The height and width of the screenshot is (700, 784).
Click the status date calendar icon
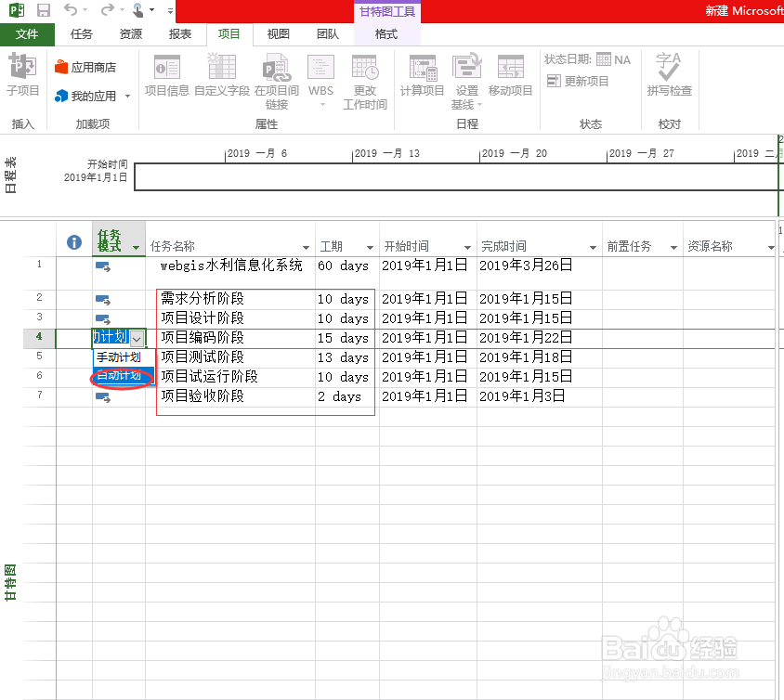click(604, 59)
